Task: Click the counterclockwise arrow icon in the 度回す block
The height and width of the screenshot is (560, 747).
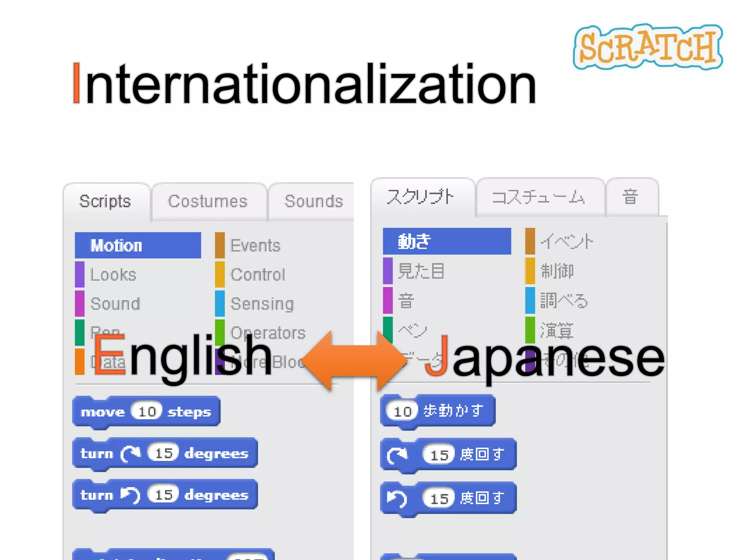Action: (x=397, y=499)
